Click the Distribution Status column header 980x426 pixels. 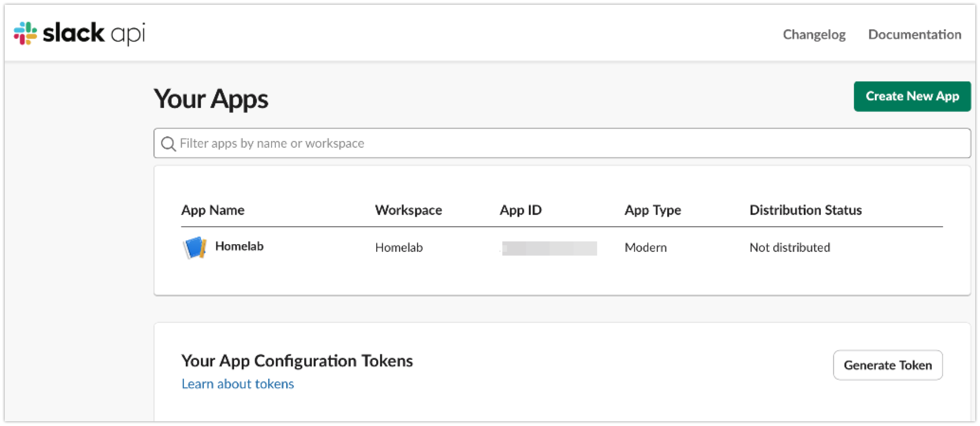(806, 210)
